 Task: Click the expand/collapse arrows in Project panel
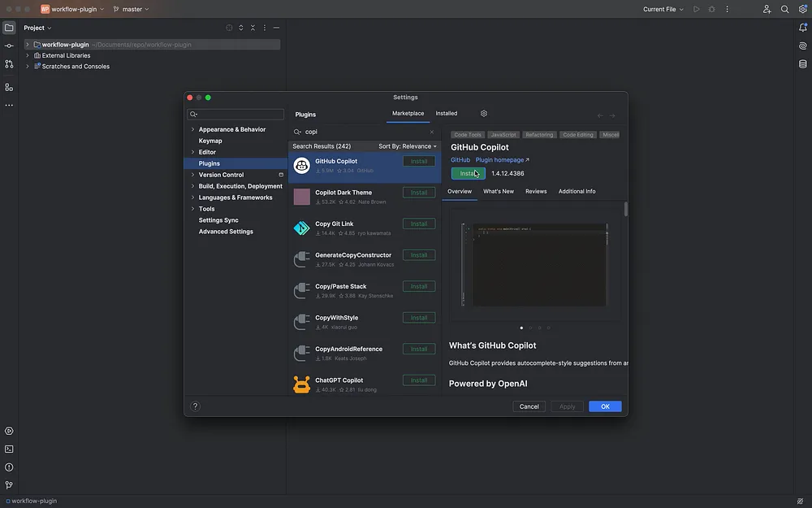click(241, 28)
